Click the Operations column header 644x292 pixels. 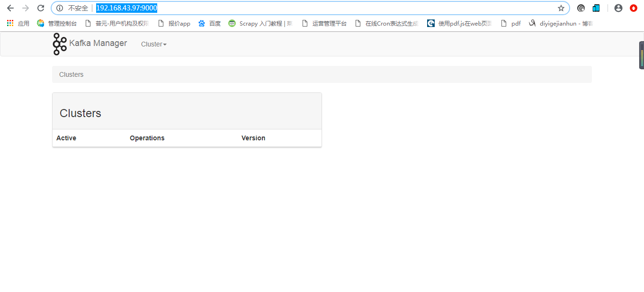click(147, 138)
